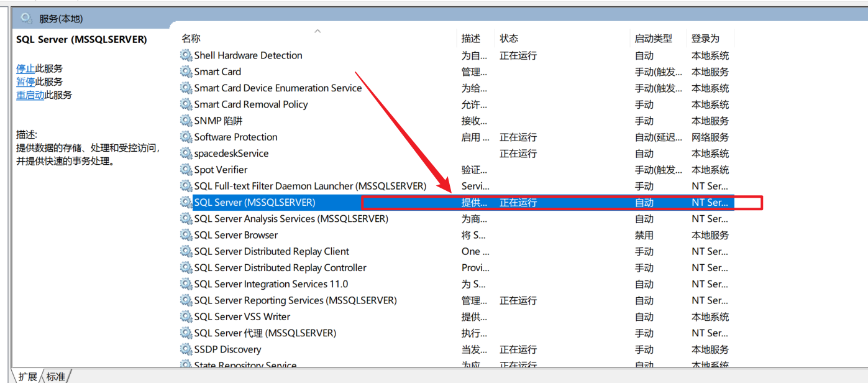Click icon of SQL Full-text Filter Daemon Launcher

tap(186, 186)
